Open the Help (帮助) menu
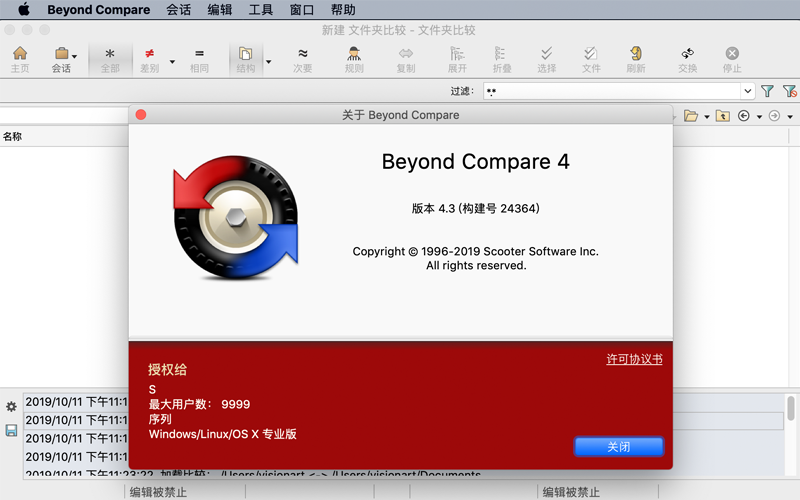This screenshot has height=500, width=800. 343,10
